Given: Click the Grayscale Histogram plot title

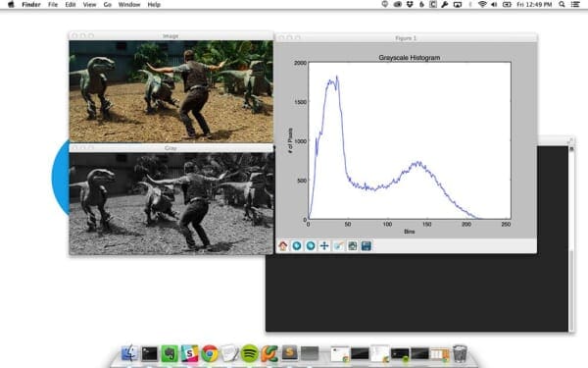Looking at the screenshot, I should pos(410,58).
